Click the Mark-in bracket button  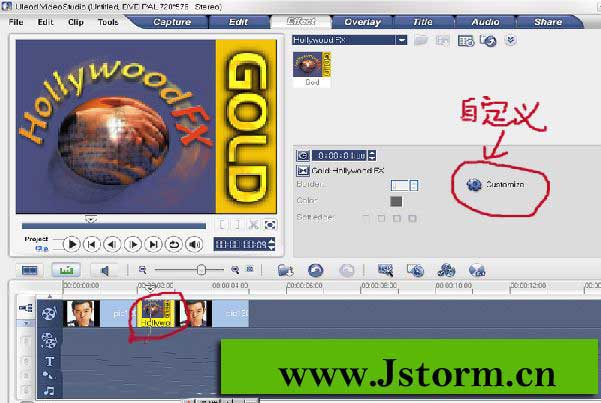pos(222,225)
